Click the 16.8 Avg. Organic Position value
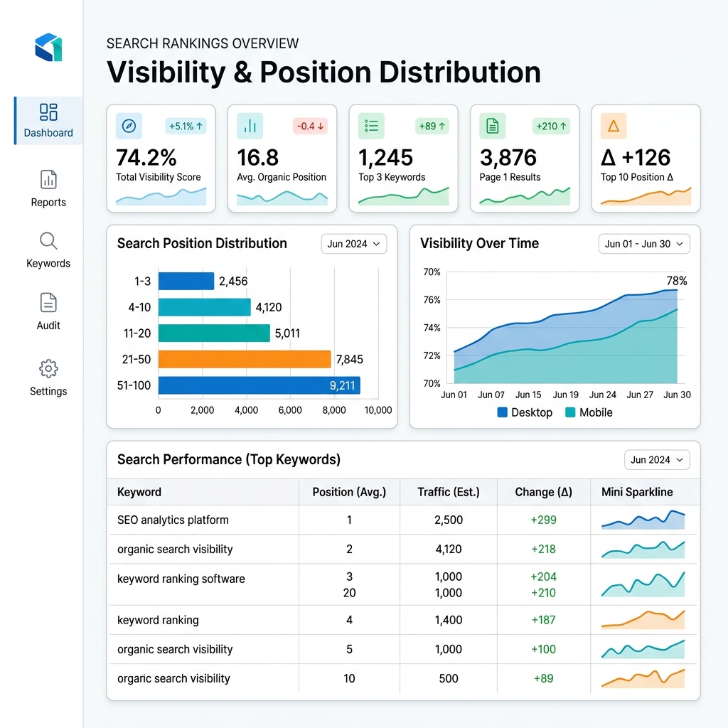This screenshot has height=728, width=728. click(x=257, y=157)
